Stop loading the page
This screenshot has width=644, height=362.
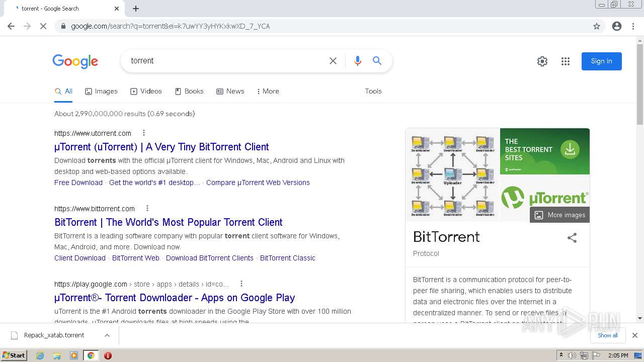(x=43, y=26)
